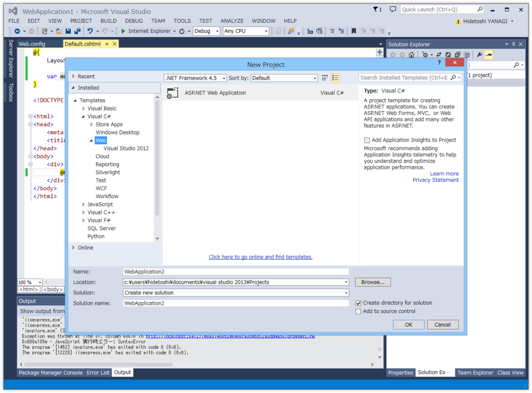Image resolution: width=532 pixels, height=393 pixels.
Task: Click the Learn more link
Action: [x=444, y=173]
